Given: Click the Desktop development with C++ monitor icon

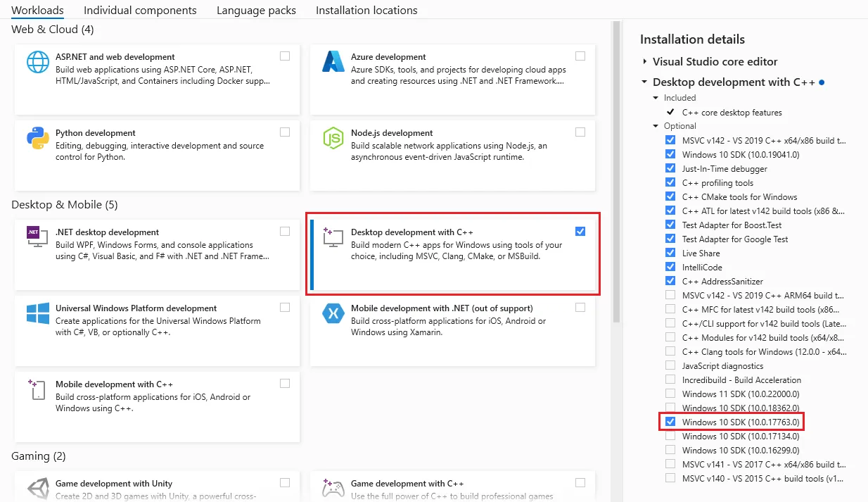Looking at the screenshot, I should click(331, 238).
